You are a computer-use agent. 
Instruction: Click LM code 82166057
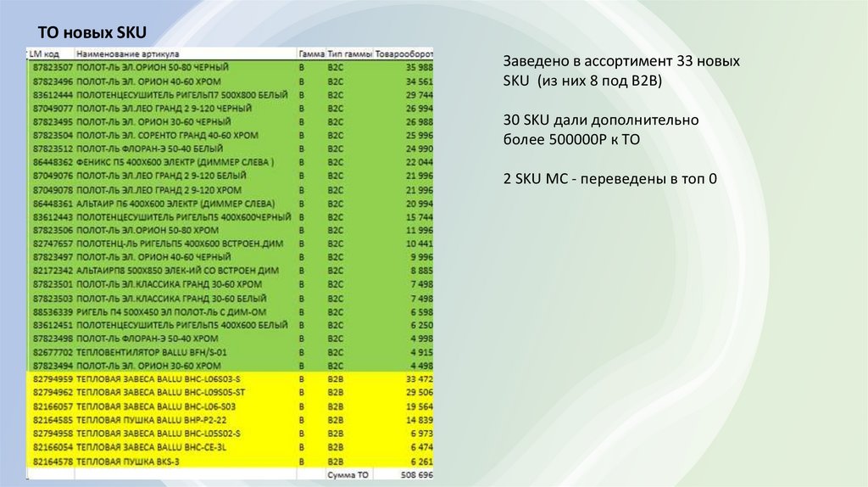point(53,406)
